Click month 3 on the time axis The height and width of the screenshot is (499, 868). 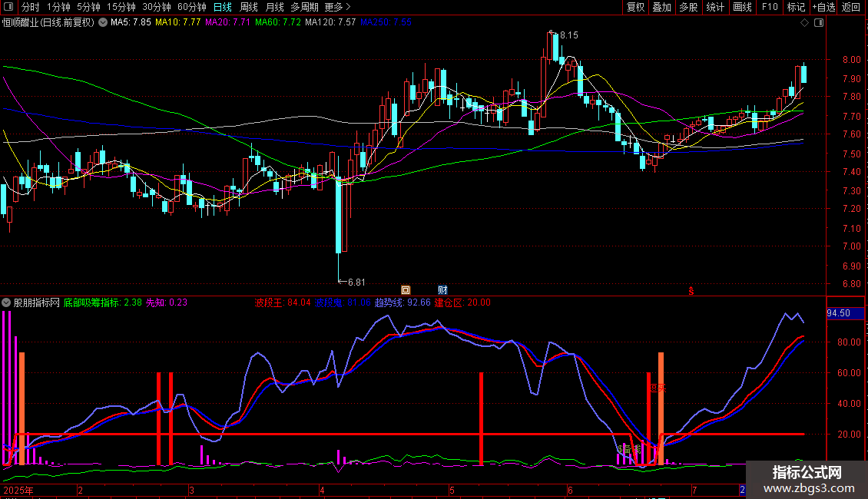click(x=191, y=490)
